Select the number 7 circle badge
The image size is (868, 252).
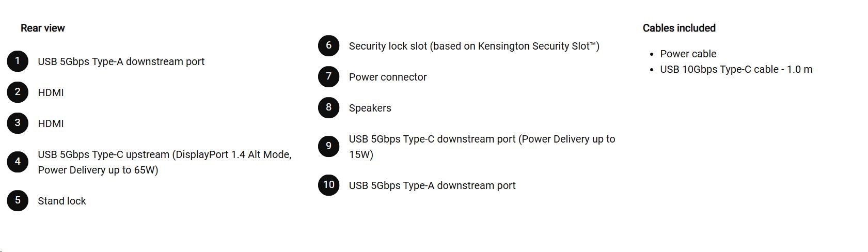pos(328,77)
